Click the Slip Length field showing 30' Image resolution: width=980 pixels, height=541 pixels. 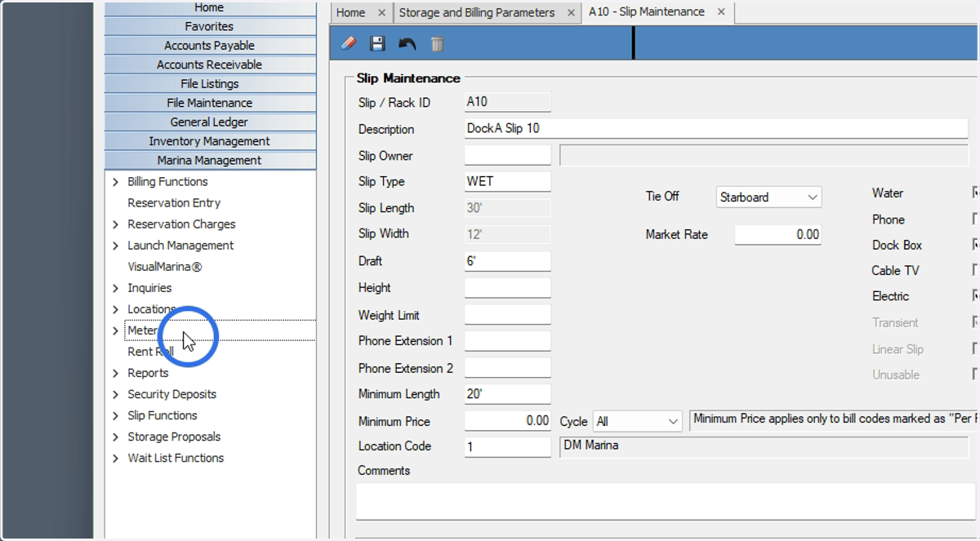[508, 208]
